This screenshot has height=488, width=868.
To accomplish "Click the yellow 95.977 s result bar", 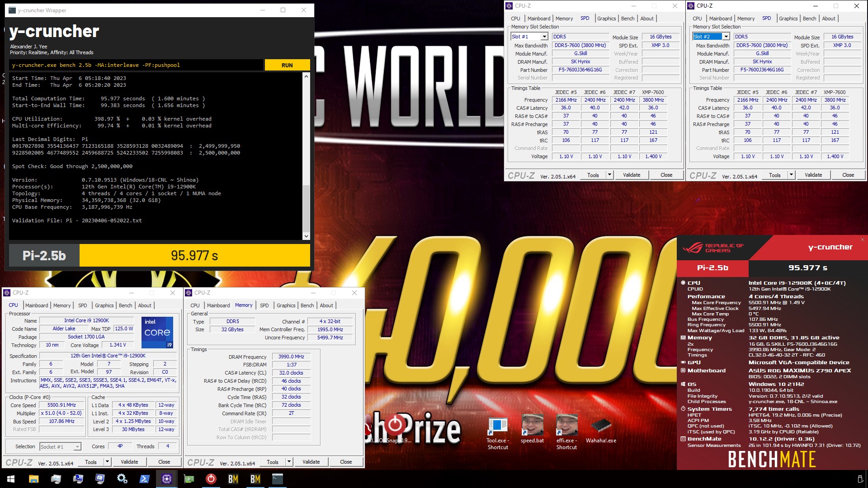I will (194, 255).
